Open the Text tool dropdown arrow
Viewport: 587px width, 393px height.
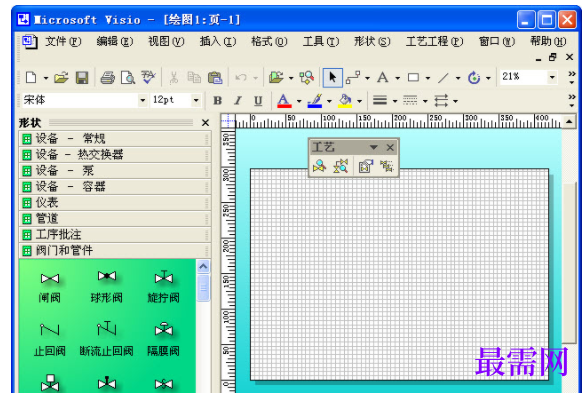coord(398,78)
